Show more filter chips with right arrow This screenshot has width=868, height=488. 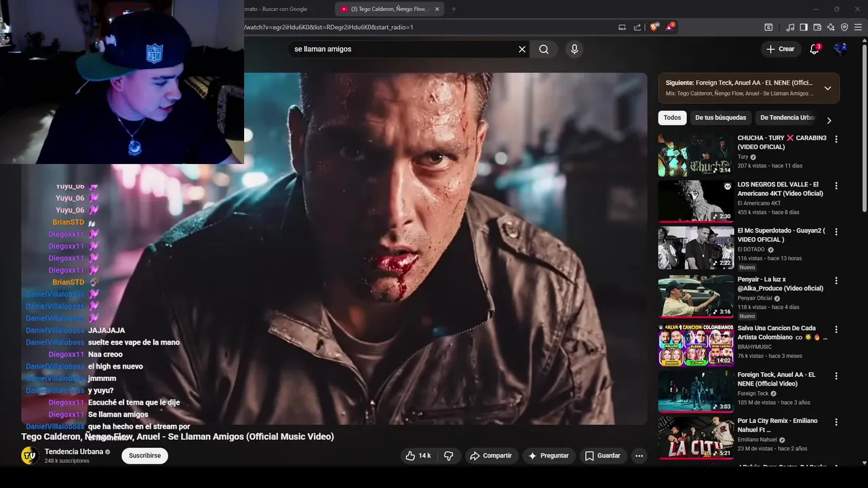pos(829,120)
